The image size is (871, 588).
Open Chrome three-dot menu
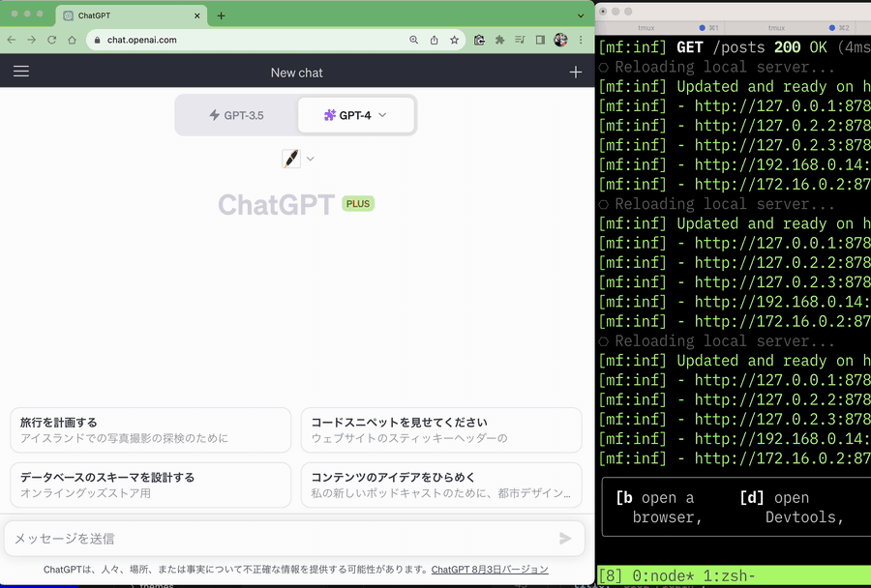point(581,40)
